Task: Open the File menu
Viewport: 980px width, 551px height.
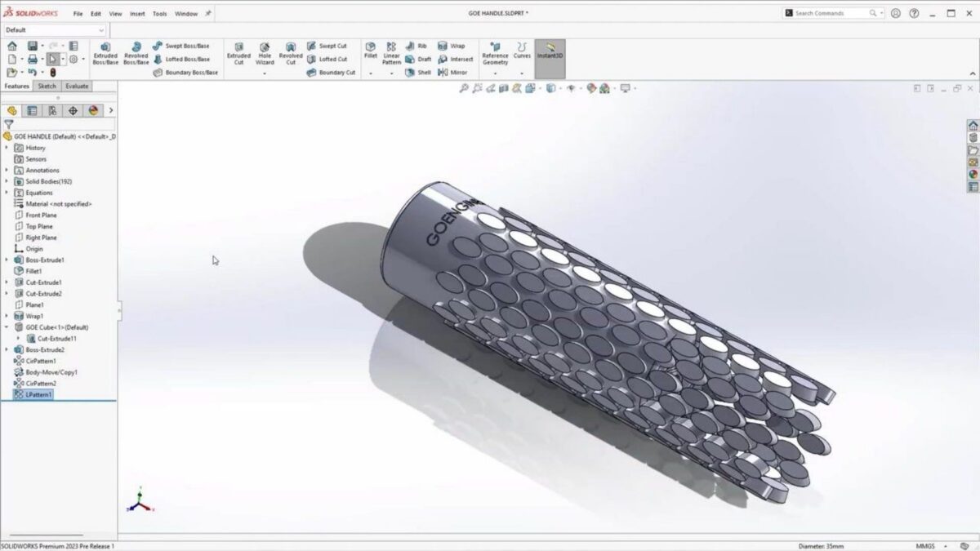Action: (78, 14)
